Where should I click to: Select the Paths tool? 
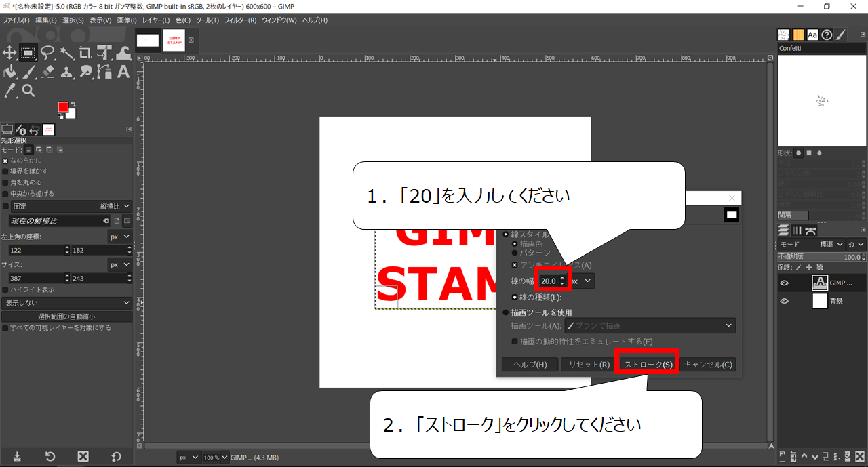(x=104, y=71)
